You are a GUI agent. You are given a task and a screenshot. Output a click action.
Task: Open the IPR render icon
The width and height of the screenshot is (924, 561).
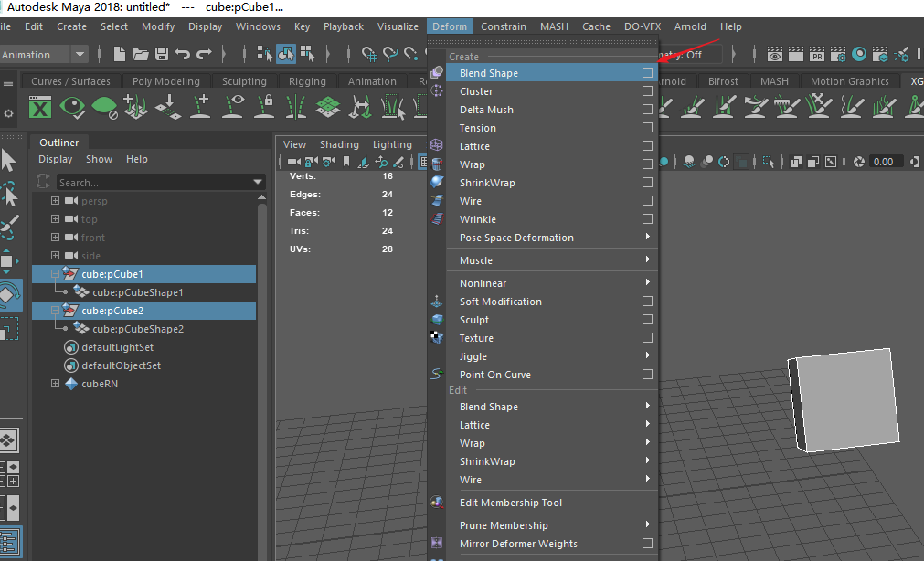tap(816, 55)
